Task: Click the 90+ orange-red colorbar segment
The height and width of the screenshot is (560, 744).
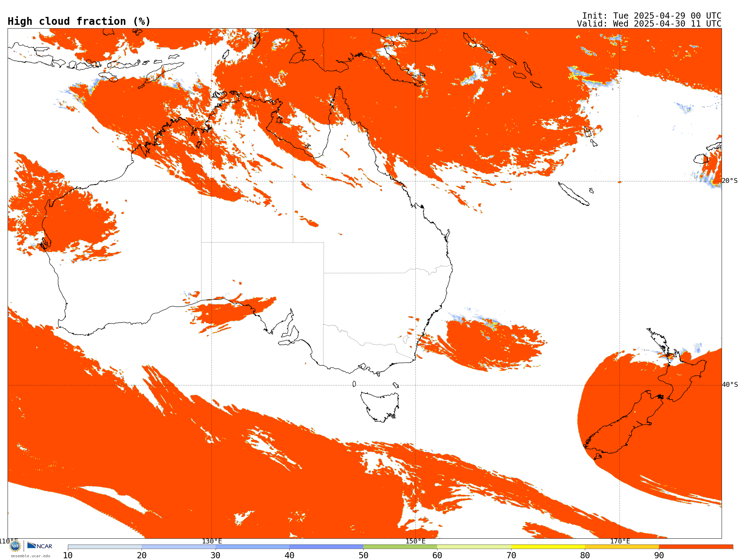Action: (x=696, y=547)
